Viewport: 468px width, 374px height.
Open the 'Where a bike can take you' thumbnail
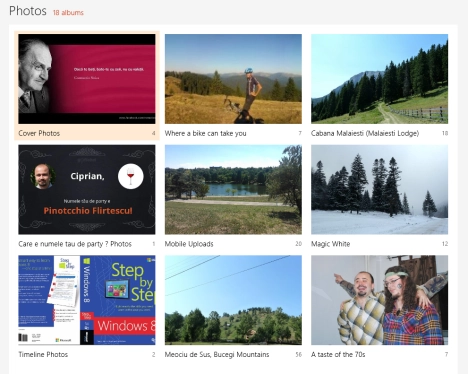tap(233, 79)
